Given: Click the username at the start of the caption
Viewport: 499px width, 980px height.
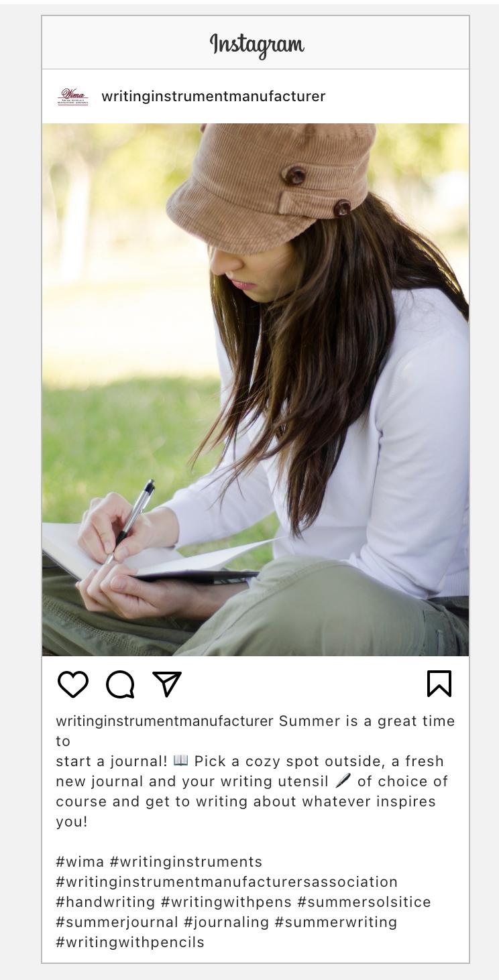Looking at the screenshot, I should [x=165, y=721].
